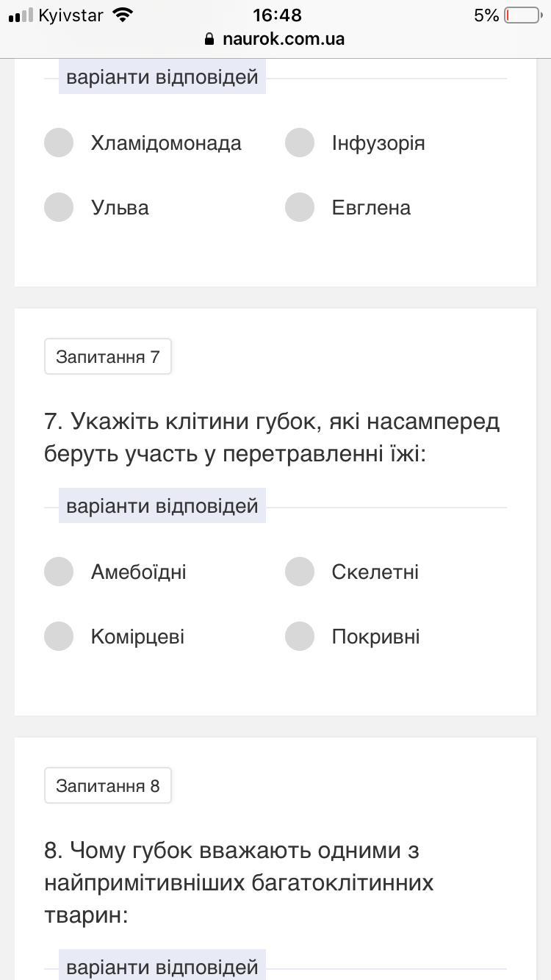Select the Інфузорія radio option
Viewport: 551px width, 980px height.
(300, 143)
